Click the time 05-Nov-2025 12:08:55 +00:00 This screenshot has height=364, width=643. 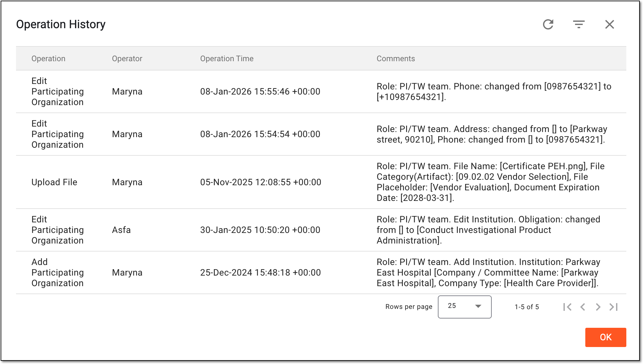point(261,182)
